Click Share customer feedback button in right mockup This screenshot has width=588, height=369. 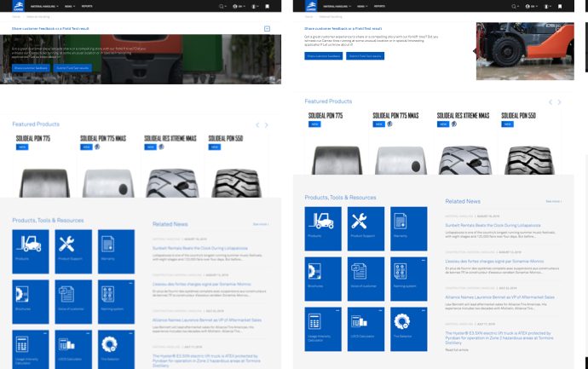[x=324, y=56]
